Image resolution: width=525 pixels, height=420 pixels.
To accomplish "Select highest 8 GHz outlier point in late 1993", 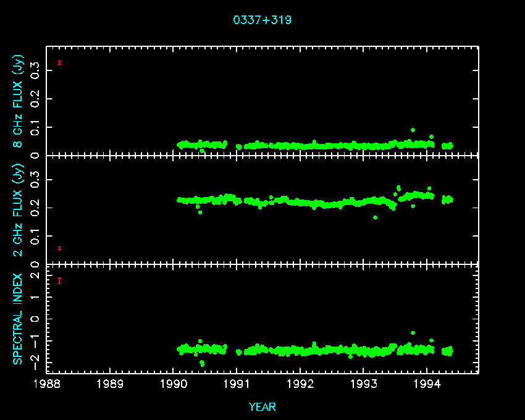I will (413, 130).
